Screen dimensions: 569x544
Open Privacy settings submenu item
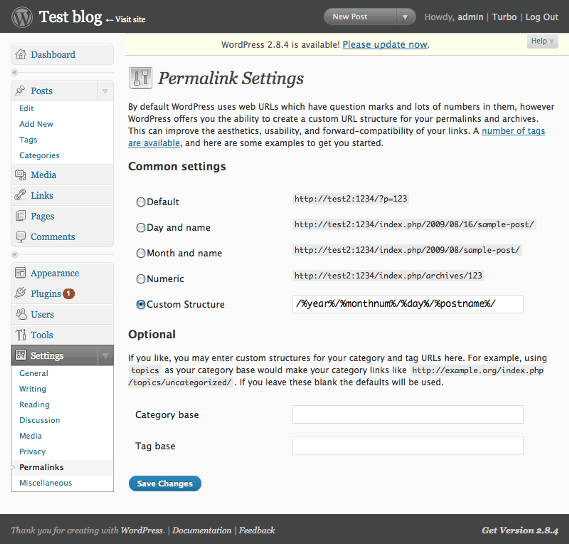pyautogui.click(x=32, y=452)
